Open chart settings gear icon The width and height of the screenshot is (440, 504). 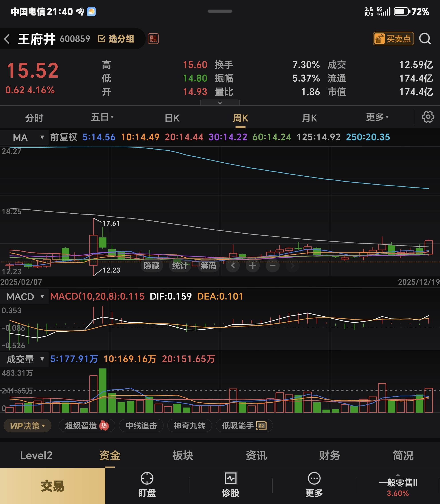pos(428,117)
